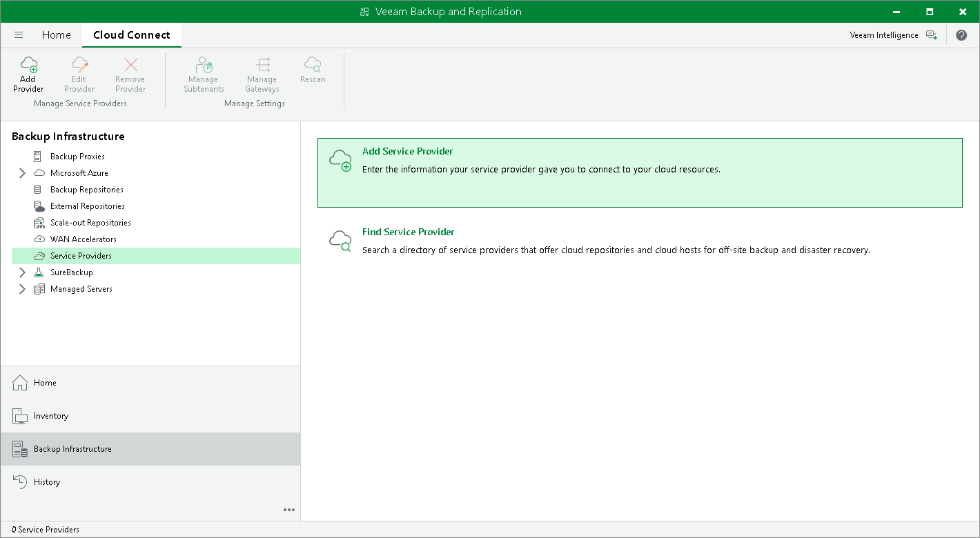The image size is (980, 538).
Task: Select the Cloud Connect ribbon tab
Action: point(132,35)
